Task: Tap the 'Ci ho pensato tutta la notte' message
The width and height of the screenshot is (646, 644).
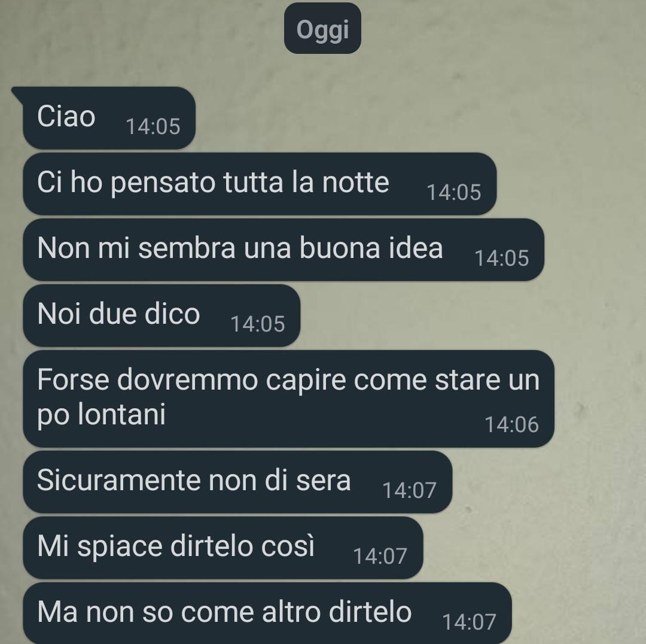Action: coord(260,184)
